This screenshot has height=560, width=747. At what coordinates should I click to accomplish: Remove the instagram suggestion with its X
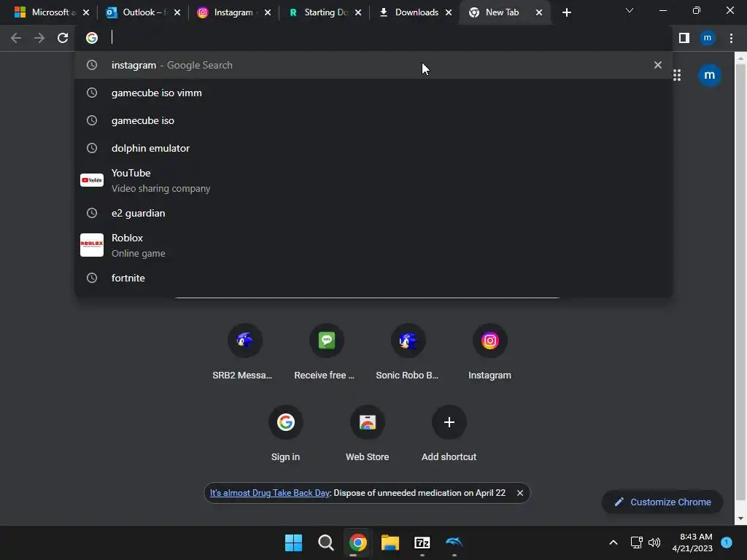click(658, 65)
